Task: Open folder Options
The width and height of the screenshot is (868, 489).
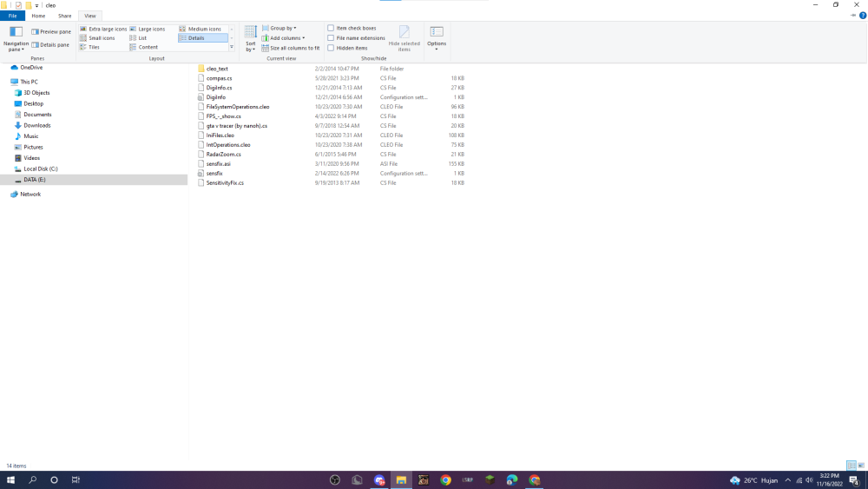Action: click(x=437, y=39)
